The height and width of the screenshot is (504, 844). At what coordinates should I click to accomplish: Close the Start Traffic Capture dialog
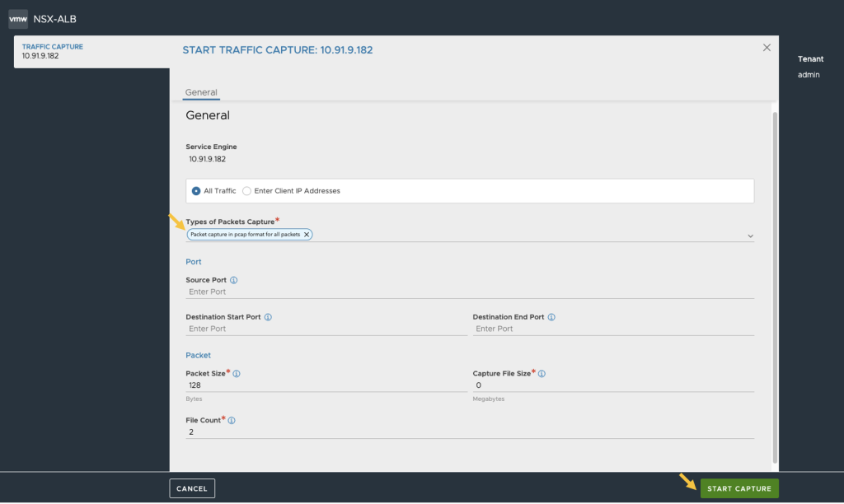tap(767, 48)
